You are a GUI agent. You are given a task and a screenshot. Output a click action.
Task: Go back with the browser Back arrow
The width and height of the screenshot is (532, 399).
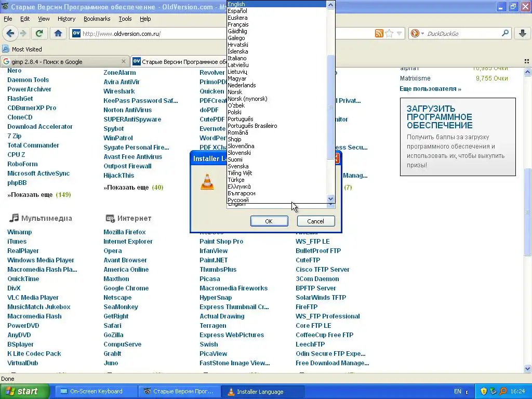[10, 33]
